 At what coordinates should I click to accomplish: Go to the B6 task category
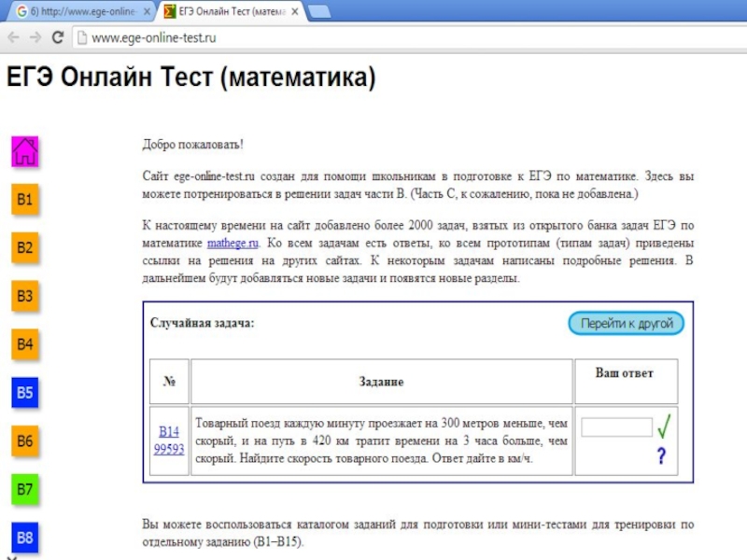click(25, 441)
